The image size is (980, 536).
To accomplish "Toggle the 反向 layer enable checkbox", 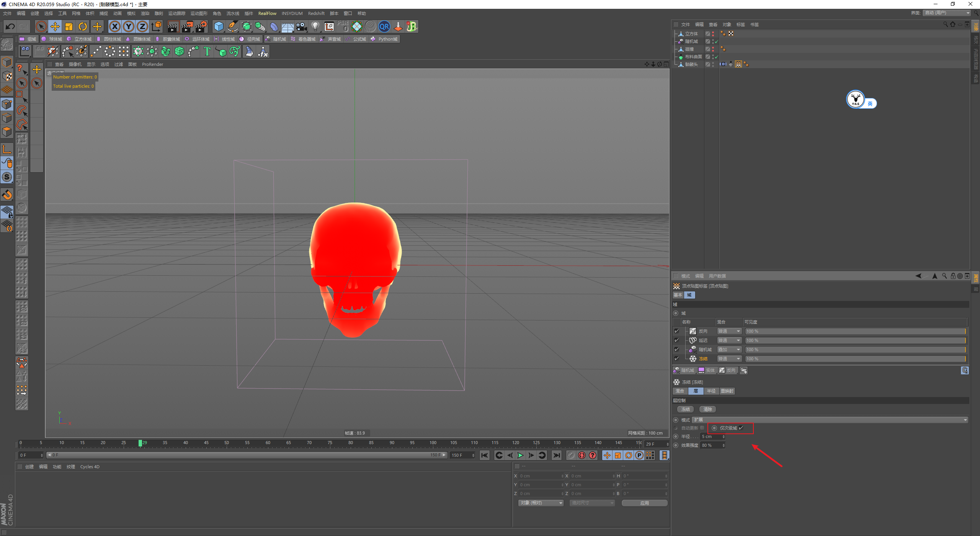I will (x=676, y=331).
